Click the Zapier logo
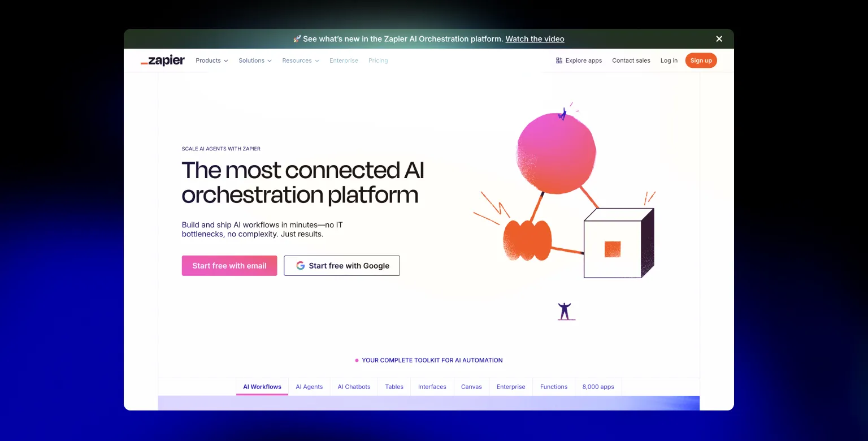868x441 pixels. [163, 60]
